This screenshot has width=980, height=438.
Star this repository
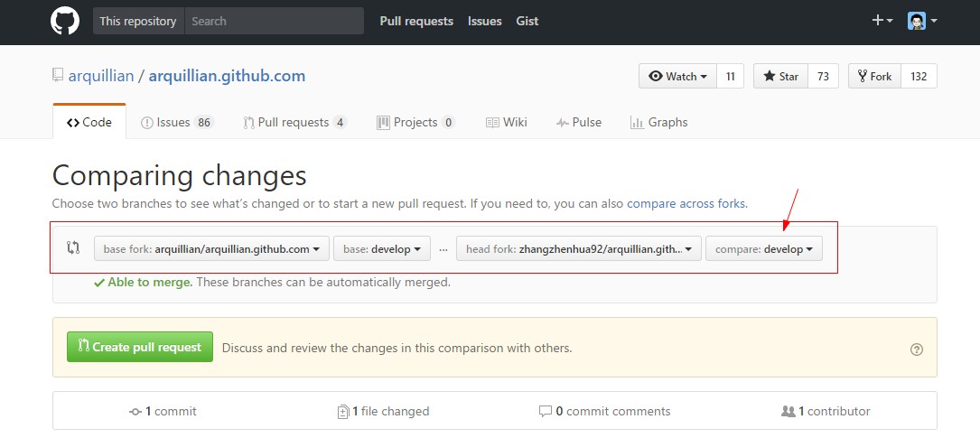click(x=780, y=76)
